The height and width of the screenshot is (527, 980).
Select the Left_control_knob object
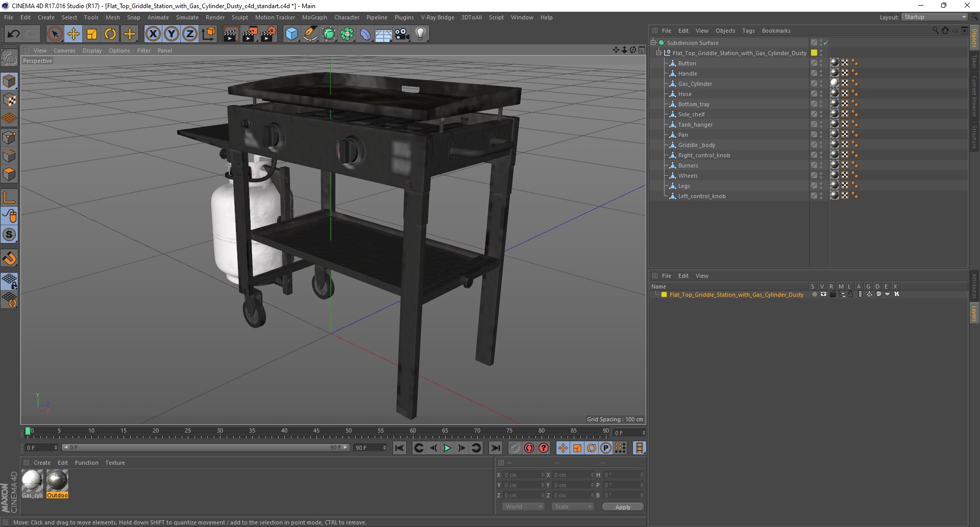click(x=701, y=196)
